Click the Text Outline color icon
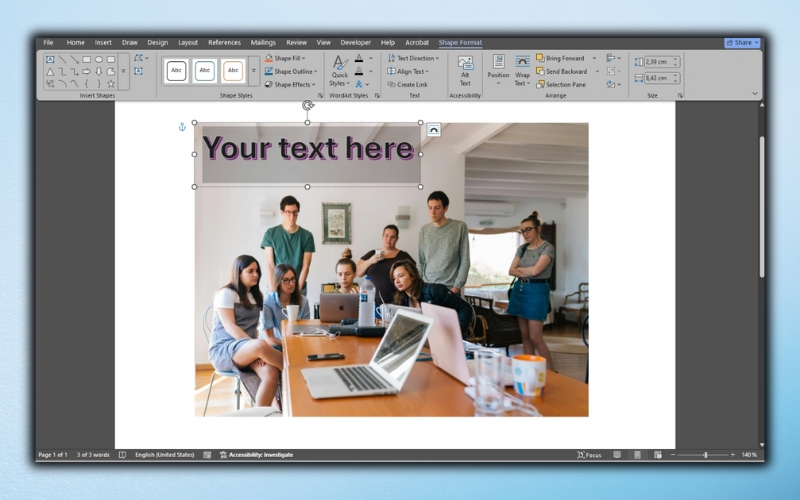Image resolution: width=800 pixels, height=500 pixels. (x=359, y=71)
